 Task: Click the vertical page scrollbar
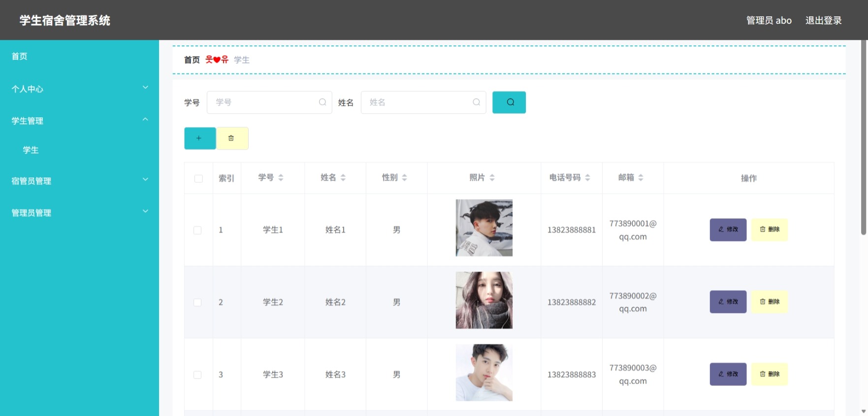(864, 138)
